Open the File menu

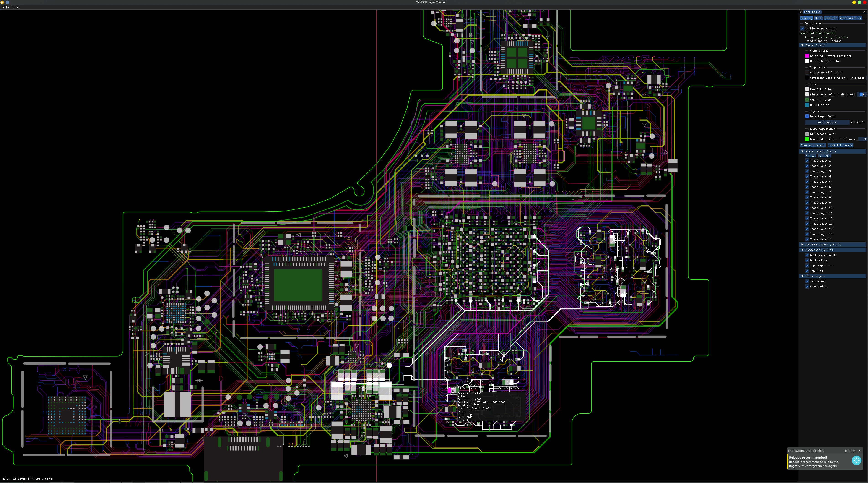[5, 8]
